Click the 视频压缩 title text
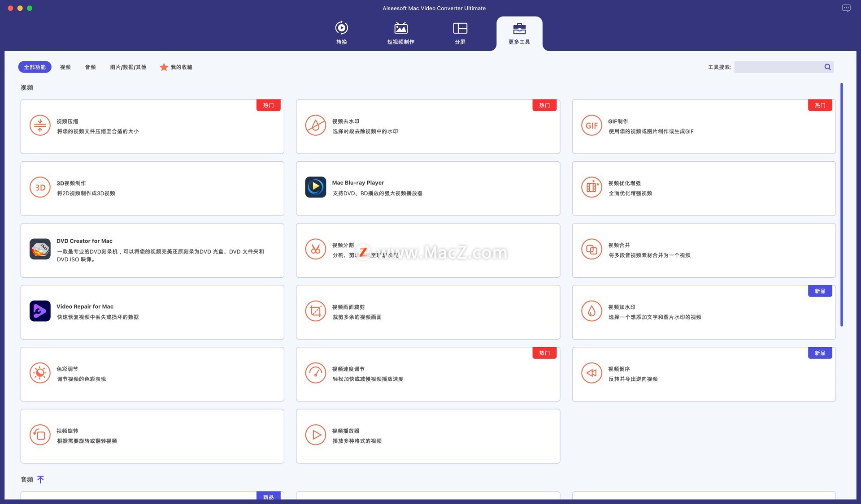 [67, 121]
